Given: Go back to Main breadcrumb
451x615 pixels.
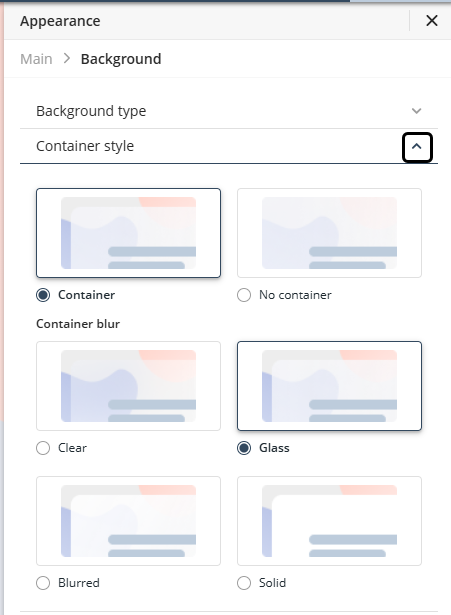Looking at the screenshot, I should click(36, 59).
